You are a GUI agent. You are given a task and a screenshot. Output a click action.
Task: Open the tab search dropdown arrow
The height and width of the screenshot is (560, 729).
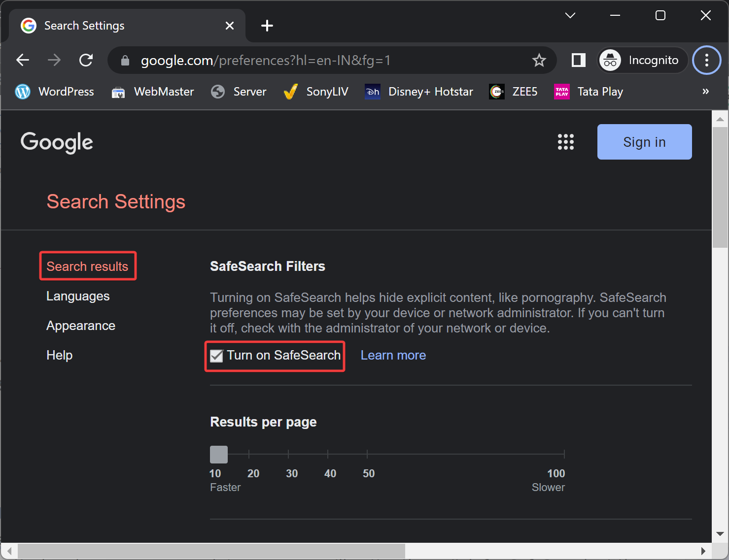click(570, 15)
